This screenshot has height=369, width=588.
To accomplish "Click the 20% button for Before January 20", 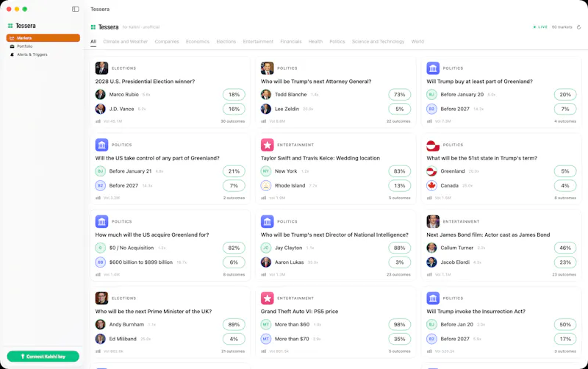I will point(565,95).
